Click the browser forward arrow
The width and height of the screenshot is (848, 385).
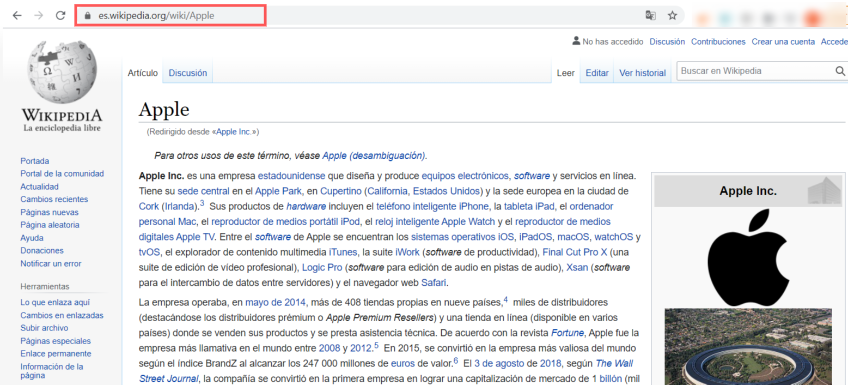pyautogui.click(x=38, y=16)
